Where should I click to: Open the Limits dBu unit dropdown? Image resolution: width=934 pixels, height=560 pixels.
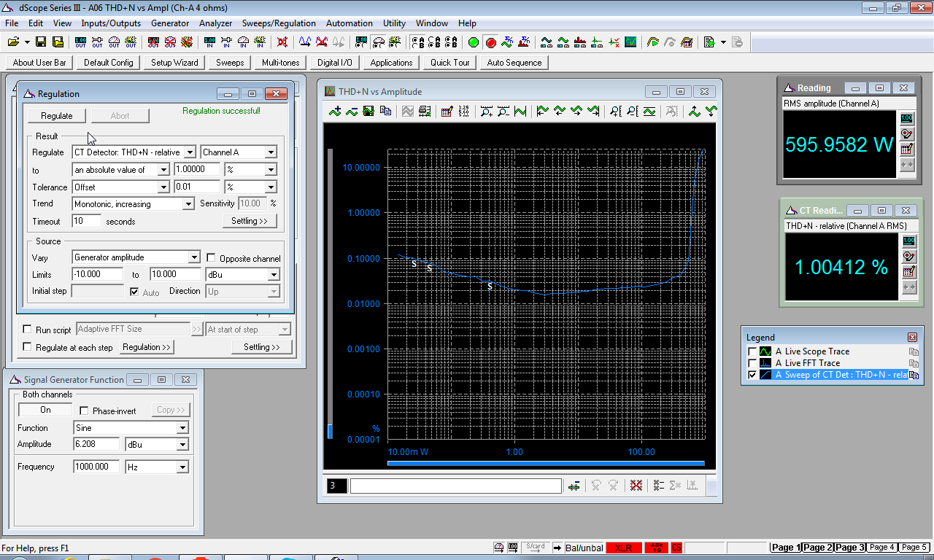(273, 275)
